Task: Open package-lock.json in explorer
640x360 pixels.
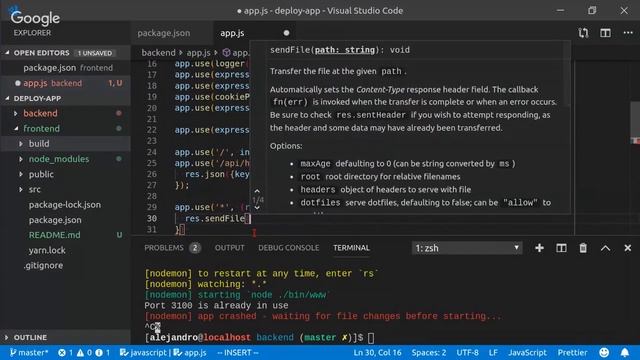Action: [64, 204]
